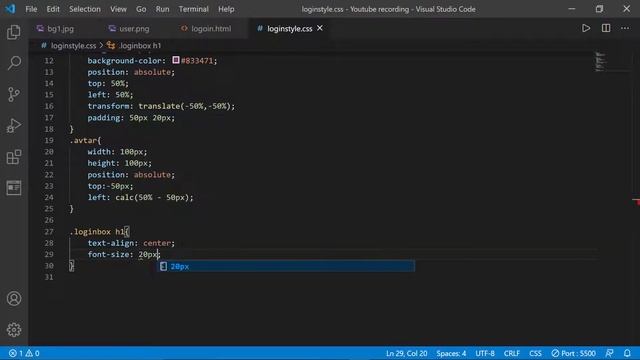
Task: Run the file with play button
Action: pyautogui.click(x=586, y=28)
